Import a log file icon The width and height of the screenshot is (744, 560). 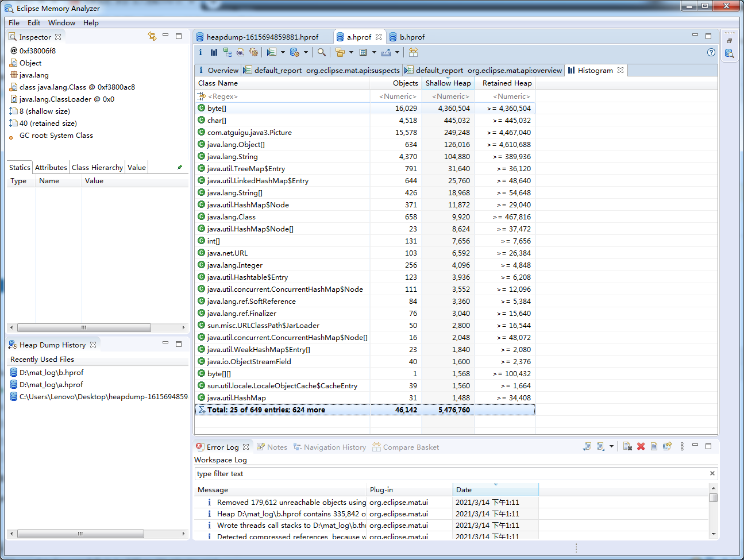point(600,446)
